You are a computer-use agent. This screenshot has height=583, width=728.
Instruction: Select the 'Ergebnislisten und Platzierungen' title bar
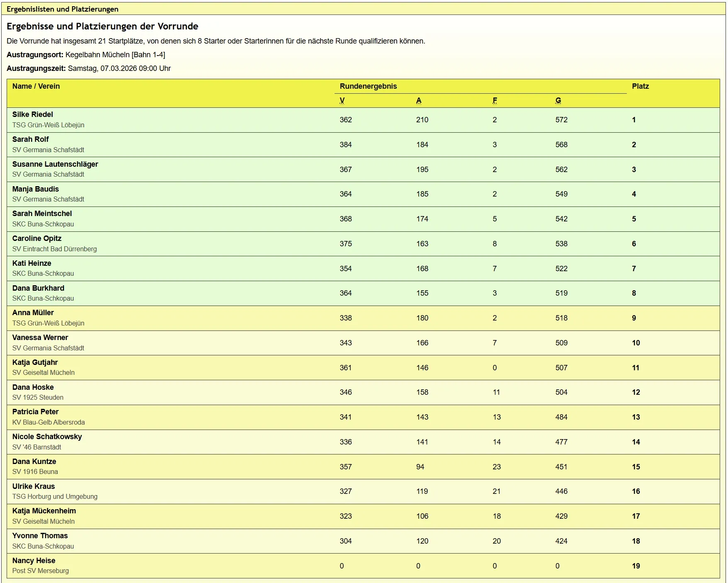[63, 9]
